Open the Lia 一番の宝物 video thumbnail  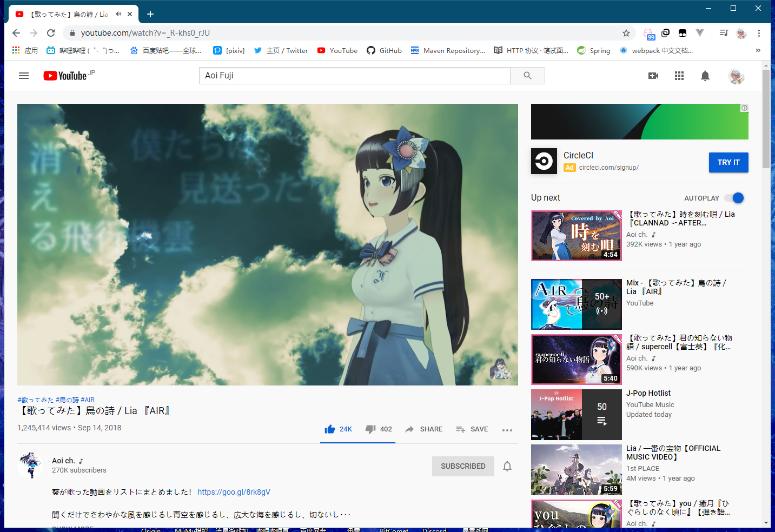point(577,470)
